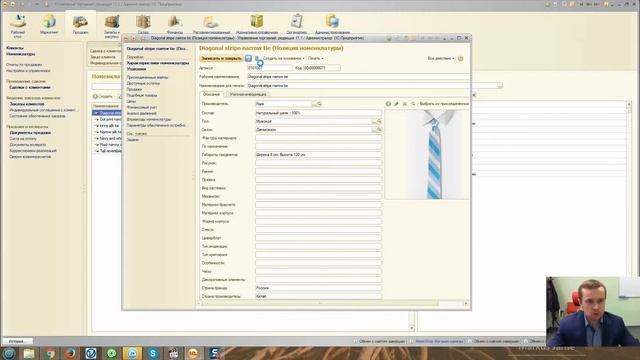Click the help icon next to Все действия
Viewport: 640px width, 360px height.
pos(460,58)
